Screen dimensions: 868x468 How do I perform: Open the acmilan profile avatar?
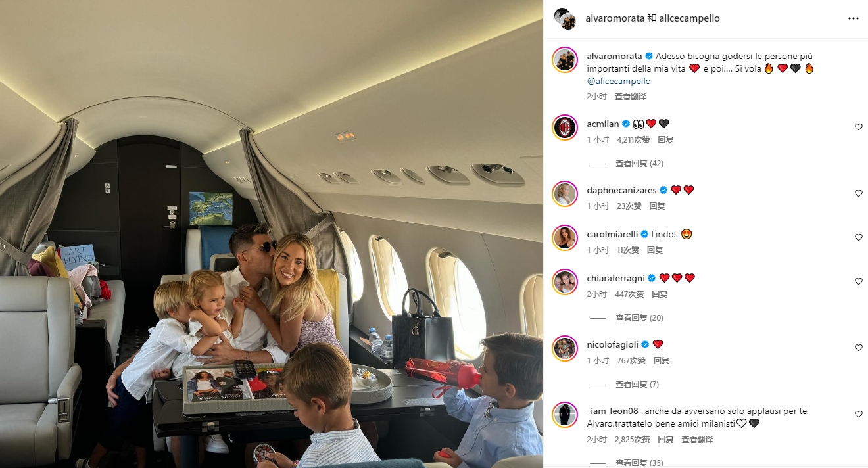565,128
